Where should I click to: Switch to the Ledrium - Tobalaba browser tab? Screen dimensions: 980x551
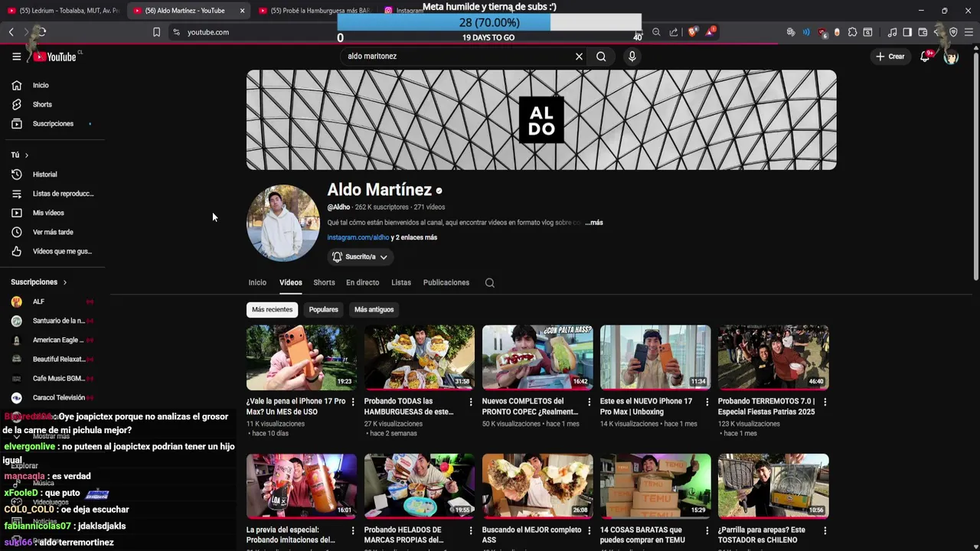pos(63,11)
